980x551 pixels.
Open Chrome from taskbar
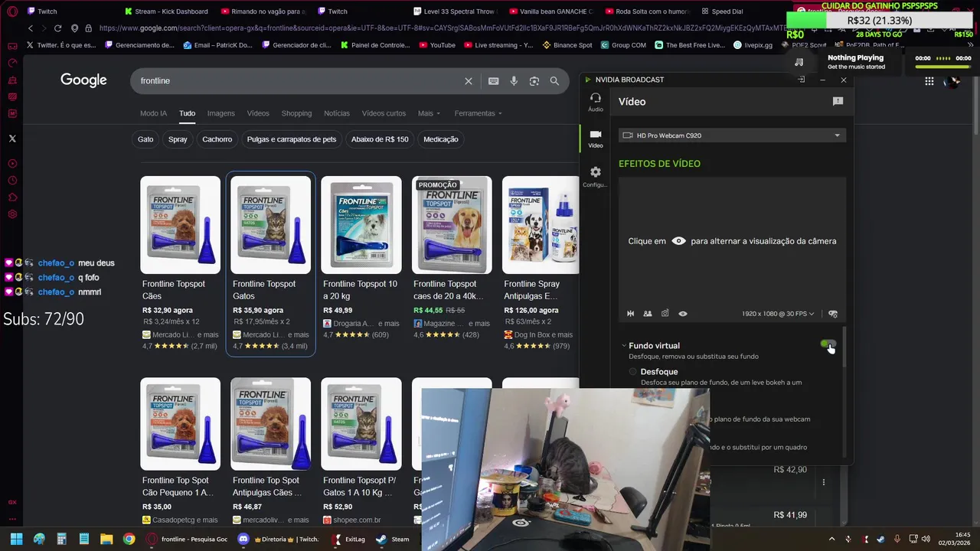point(129,539)
